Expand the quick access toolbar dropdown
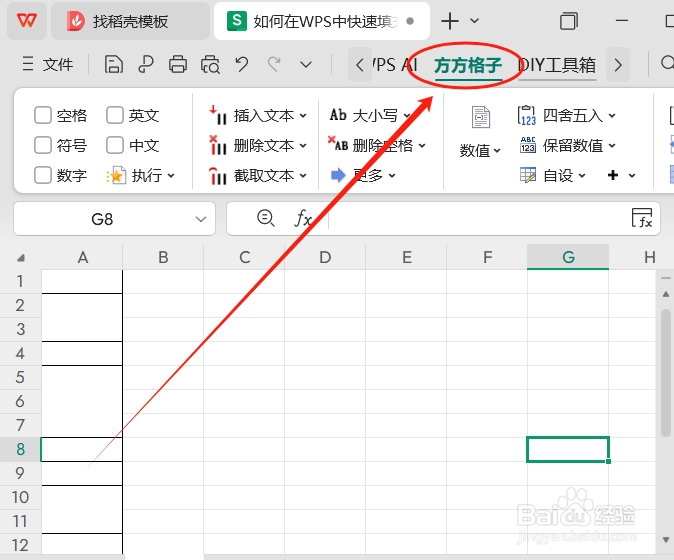Screen dimensions: 674x560 tap(306, 65)
